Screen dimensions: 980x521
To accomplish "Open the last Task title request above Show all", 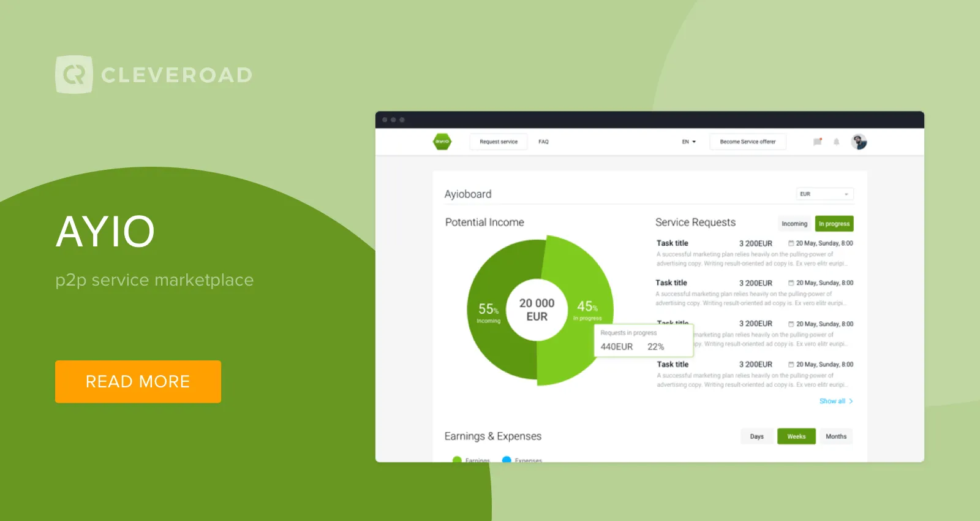I will tap(673, 364).
